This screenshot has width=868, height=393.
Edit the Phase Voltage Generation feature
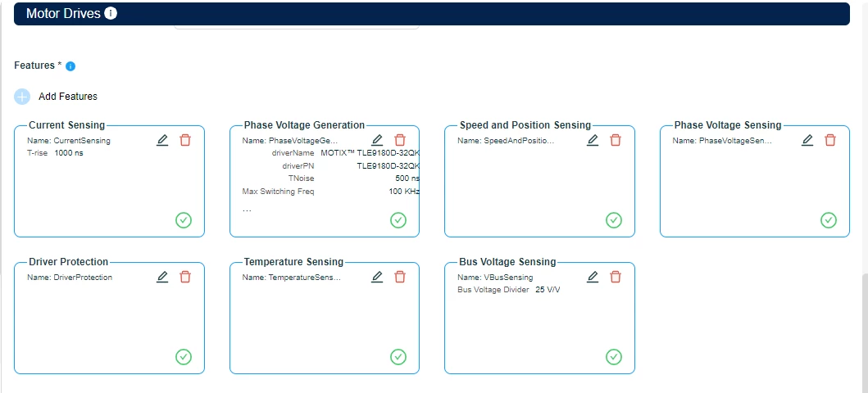tap(377, 140)
